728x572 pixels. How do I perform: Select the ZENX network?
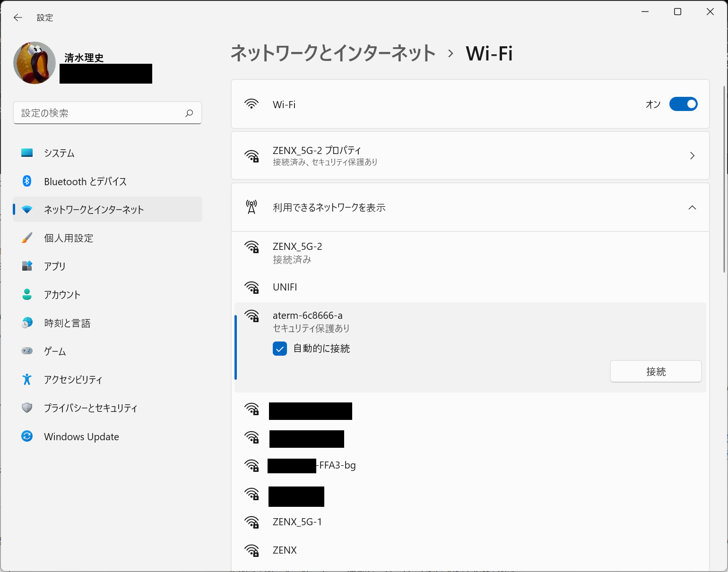pos(470,550)
